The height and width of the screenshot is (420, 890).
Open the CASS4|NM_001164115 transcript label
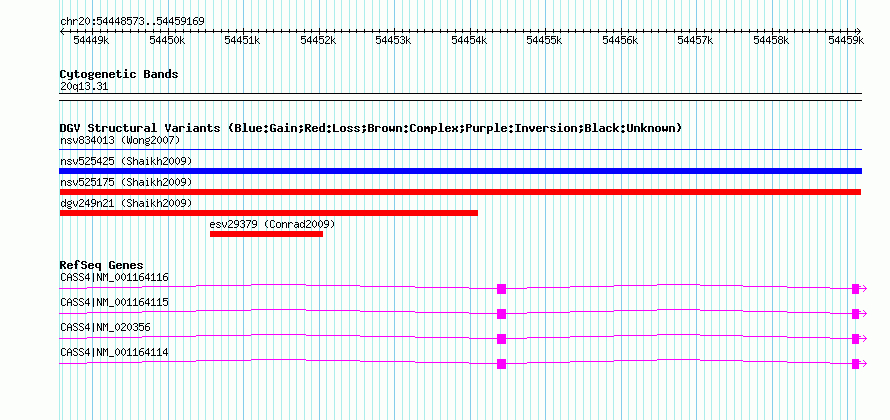click(x=114, y=302)
